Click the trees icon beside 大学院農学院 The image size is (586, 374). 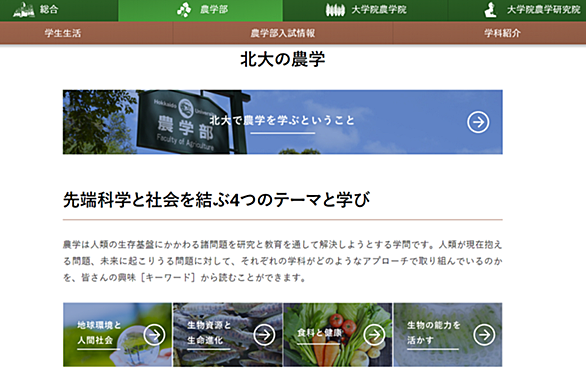point(335,10)
